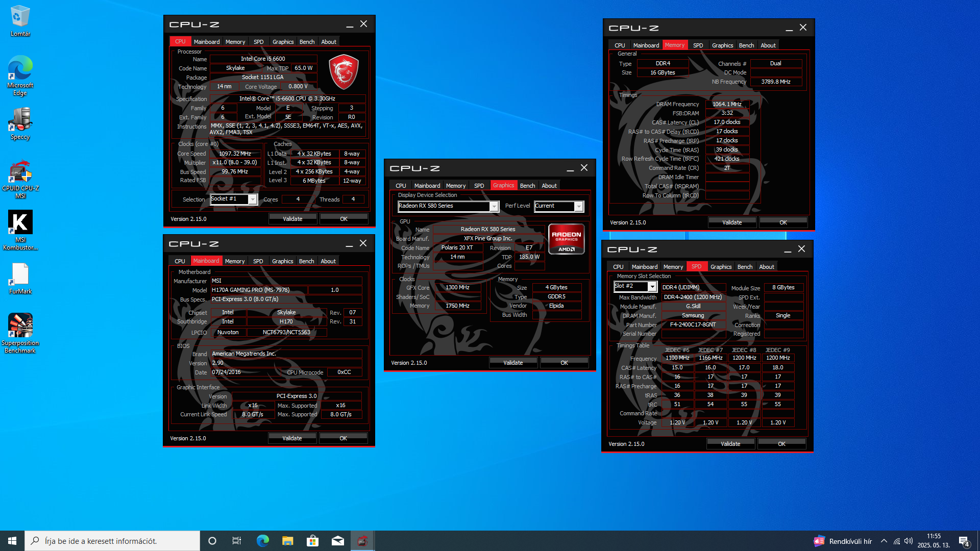Open Slot #2 memory slot dropdown

pyautogui.click(x=635, y=287)
